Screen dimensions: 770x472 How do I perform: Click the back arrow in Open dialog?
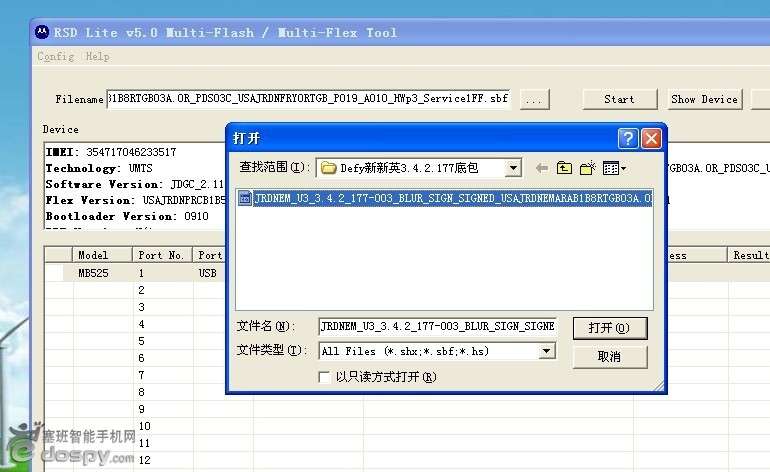[543, 168]
